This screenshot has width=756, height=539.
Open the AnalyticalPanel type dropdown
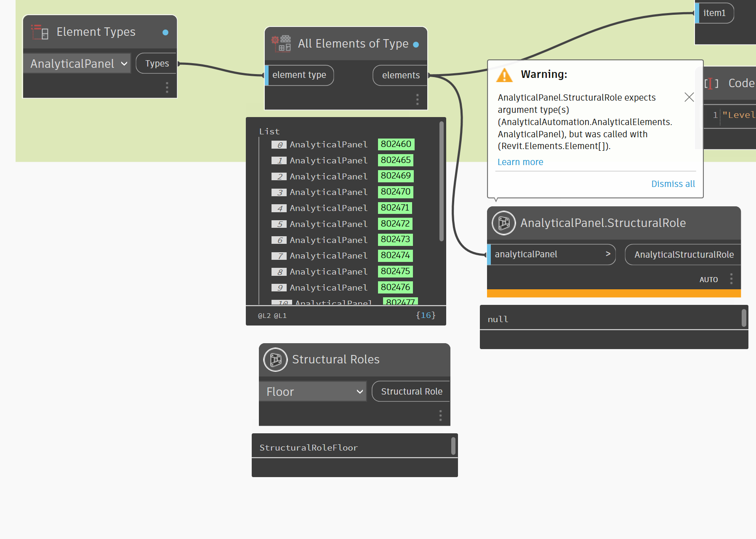click(124, 64)
